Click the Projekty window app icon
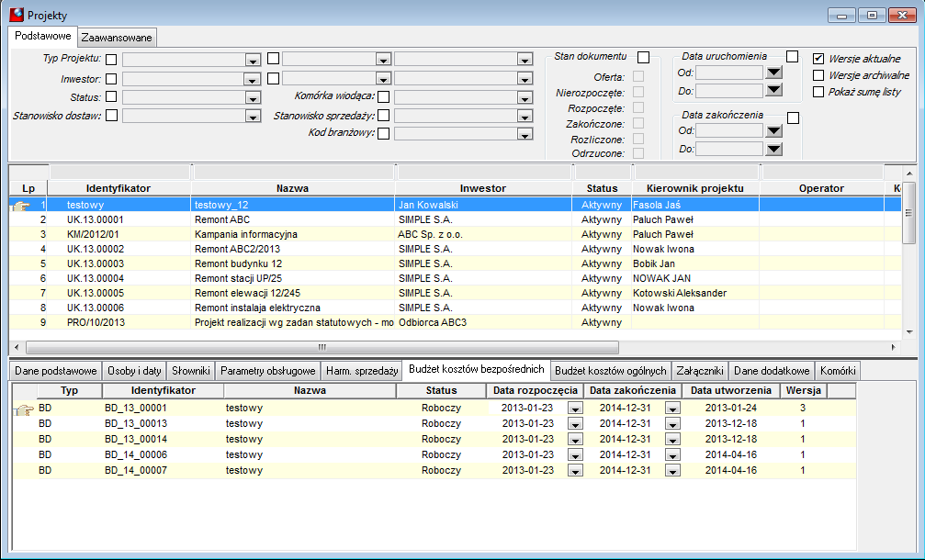925x560 pixels. [17, 14]
